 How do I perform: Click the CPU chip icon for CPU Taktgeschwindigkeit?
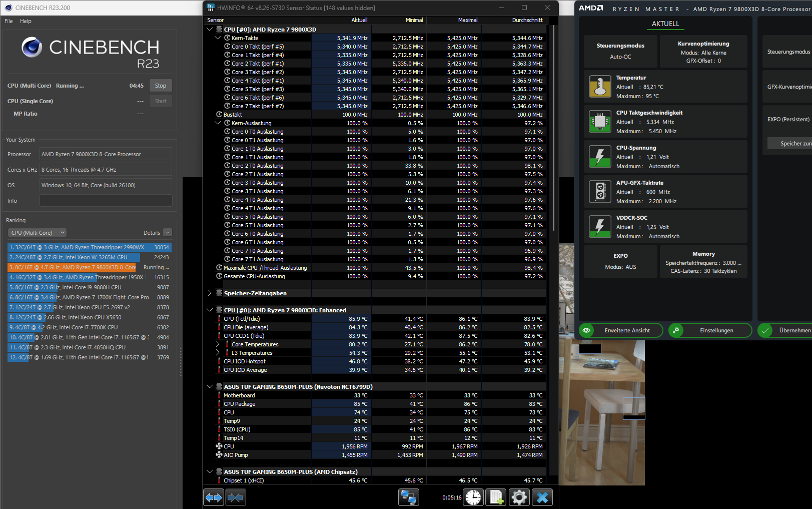(600, 121)
